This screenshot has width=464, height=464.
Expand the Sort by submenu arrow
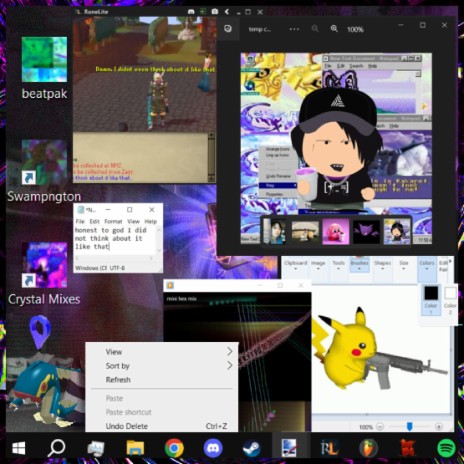(x=230, y=365)
